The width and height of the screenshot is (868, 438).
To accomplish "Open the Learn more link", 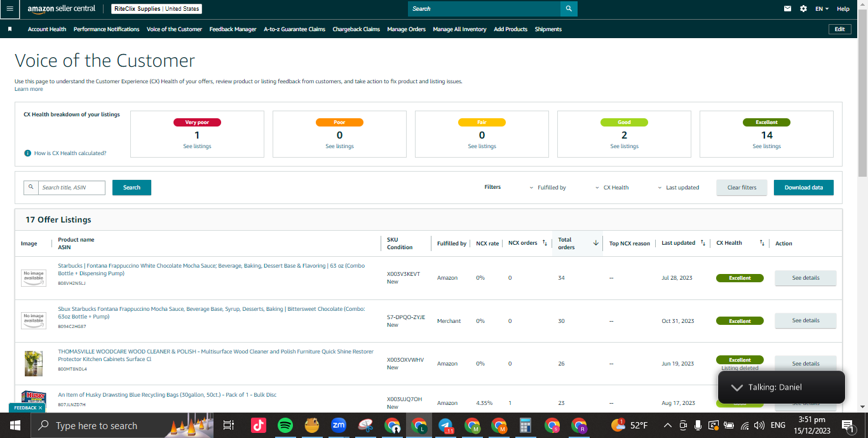I will (29, 89).
